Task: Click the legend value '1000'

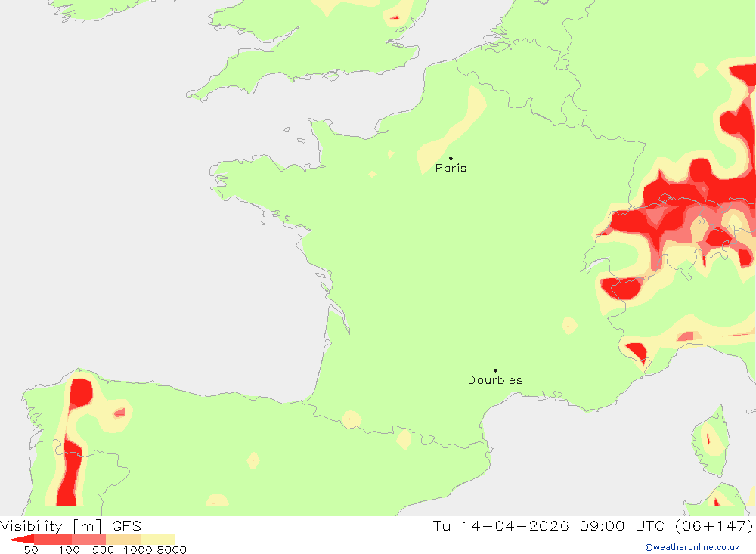Action: [x=138, y=550]
